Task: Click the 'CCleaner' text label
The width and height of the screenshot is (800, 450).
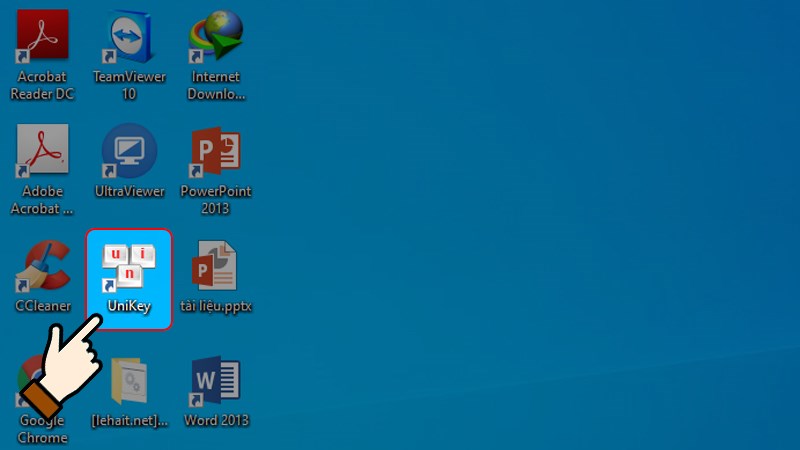Action: 42,306
